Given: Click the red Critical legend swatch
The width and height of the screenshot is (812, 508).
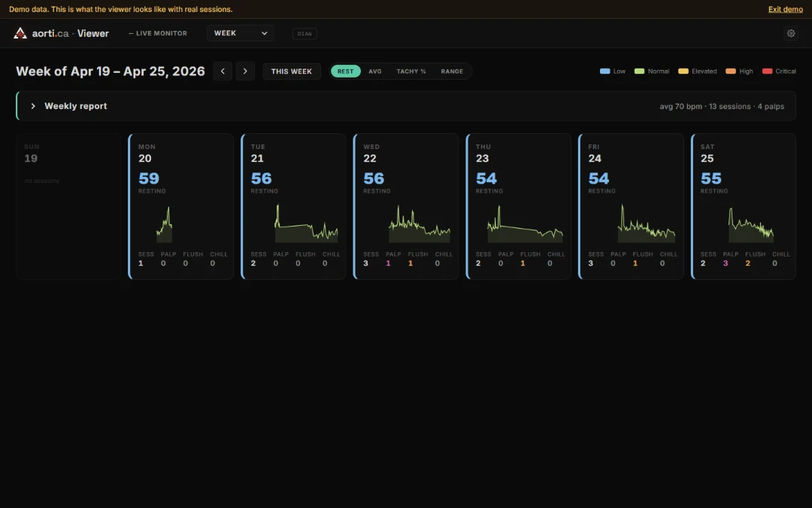Looking at the screenshot, I should (x=767, y=71).
